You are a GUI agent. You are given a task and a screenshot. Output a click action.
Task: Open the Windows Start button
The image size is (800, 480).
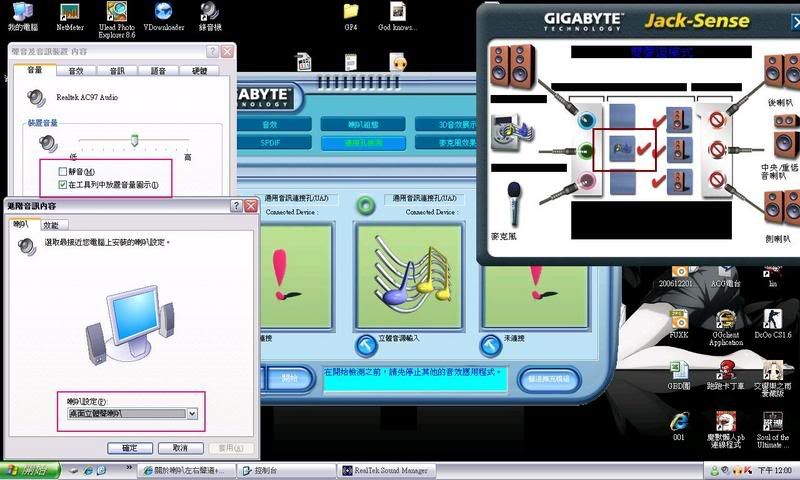[29, 470]
